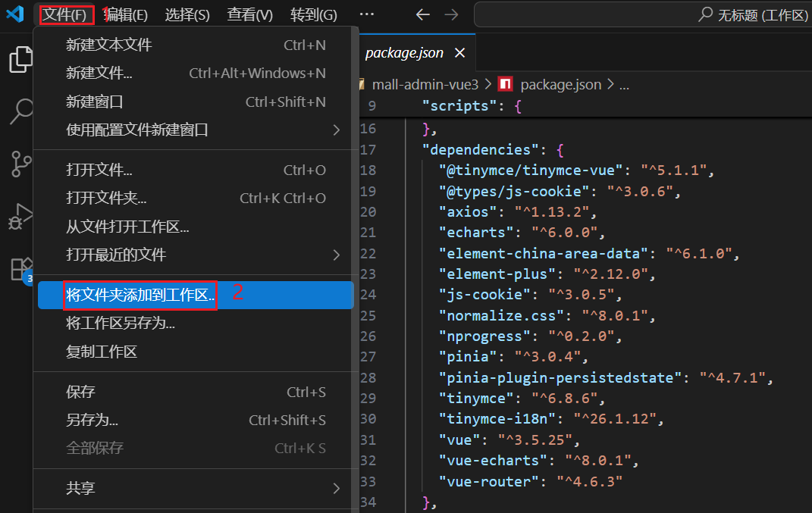Open the Explorer view in activity bar

pos(20,60)
